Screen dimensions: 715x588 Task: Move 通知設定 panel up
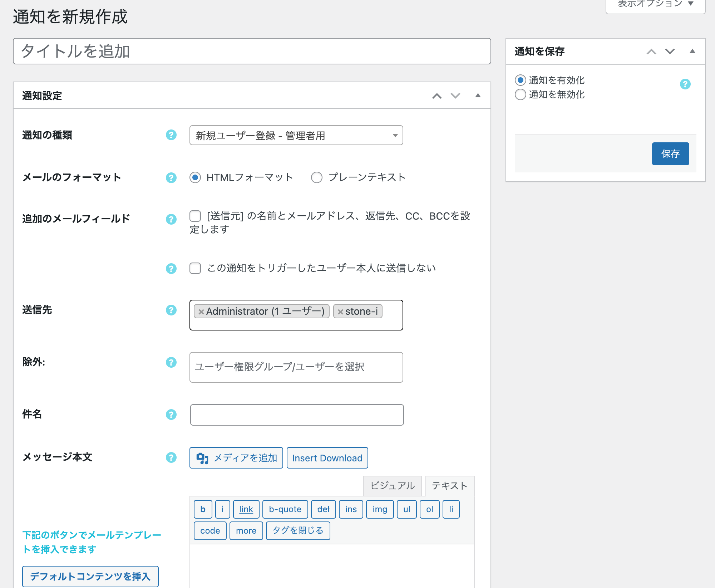pyautogui.click(x=437, y=95)
